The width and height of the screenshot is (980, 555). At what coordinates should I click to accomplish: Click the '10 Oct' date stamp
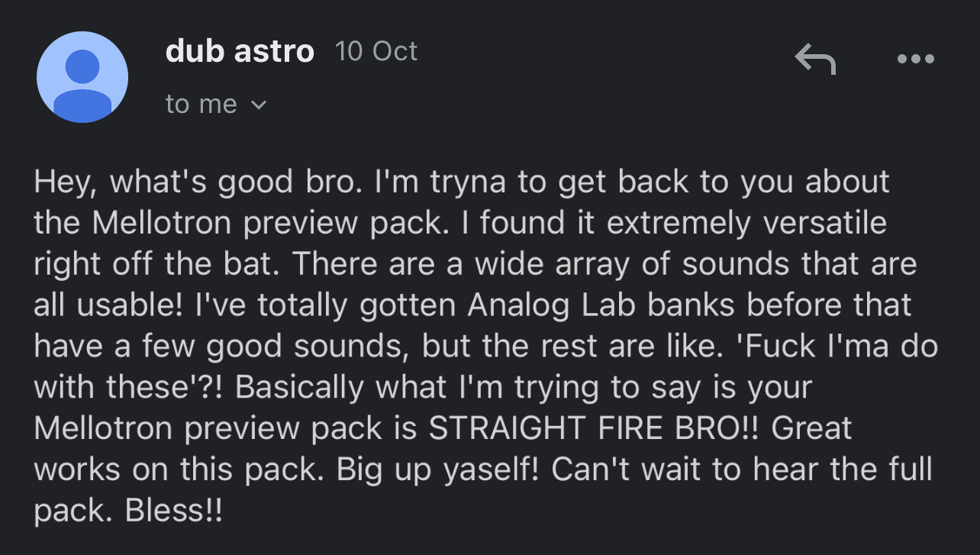coord(376,51)
